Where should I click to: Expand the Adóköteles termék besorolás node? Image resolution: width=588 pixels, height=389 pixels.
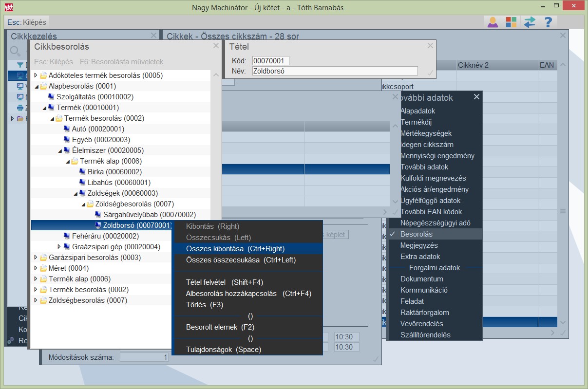pos(35,75)
